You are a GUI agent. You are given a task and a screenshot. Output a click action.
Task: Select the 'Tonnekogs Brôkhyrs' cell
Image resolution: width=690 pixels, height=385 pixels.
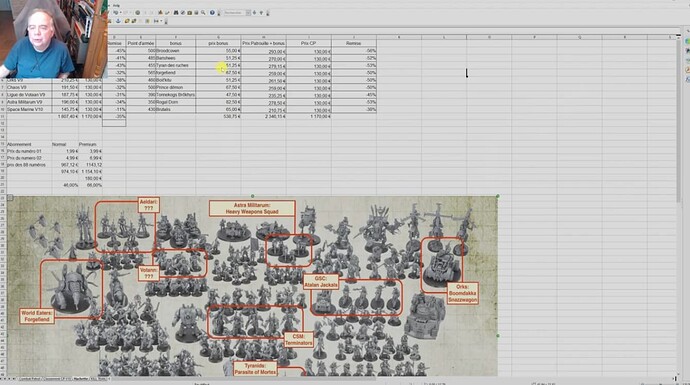176,95
